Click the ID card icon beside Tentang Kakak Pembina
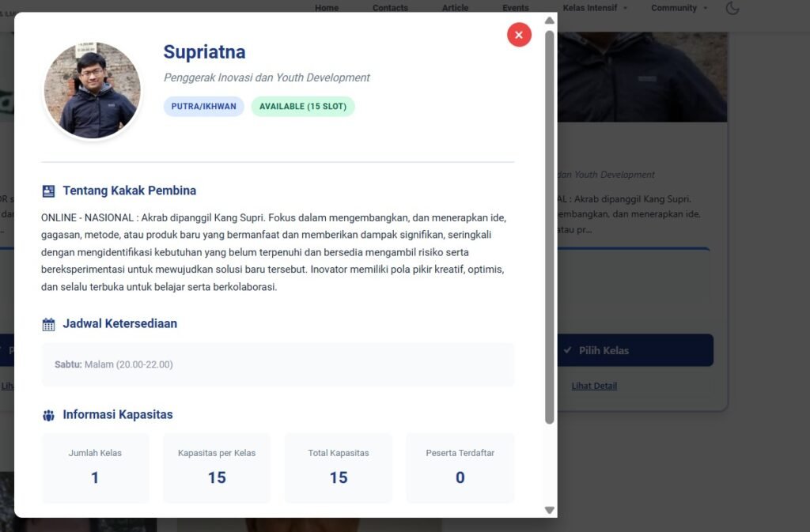 pyautogui.click(x=49, y=191)
